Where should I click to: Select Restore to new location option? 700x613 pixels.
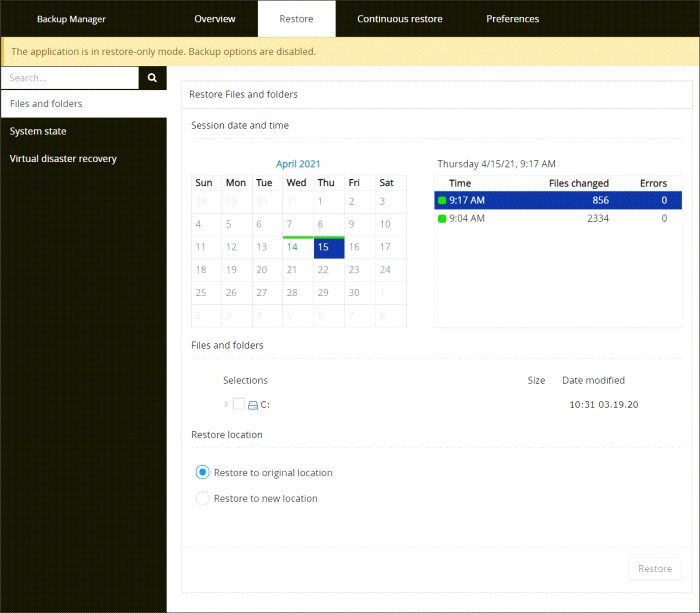[203, 499]
